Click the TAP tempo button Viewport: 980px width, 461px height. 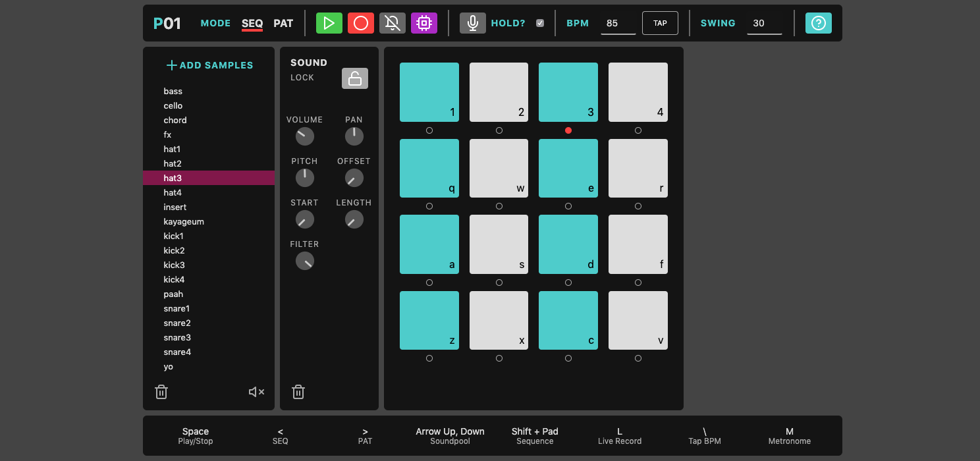660,23
